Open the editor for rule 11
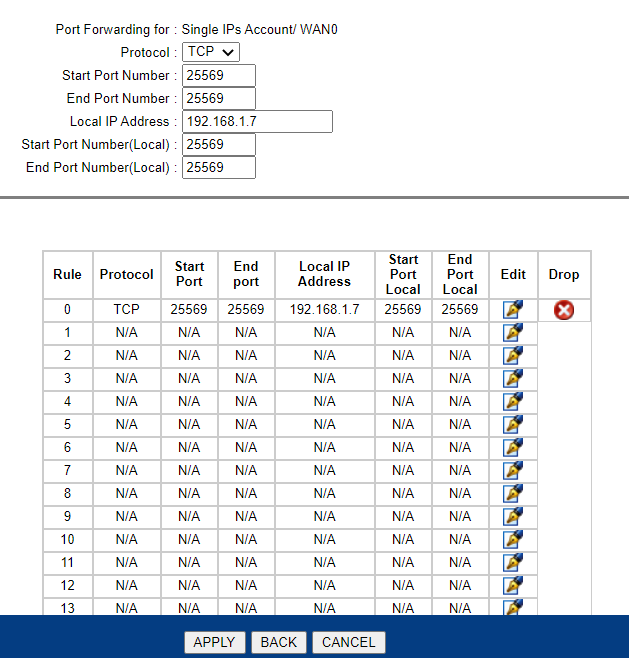The width and height of the screenshot is (629, 658). tap(513, 563)
